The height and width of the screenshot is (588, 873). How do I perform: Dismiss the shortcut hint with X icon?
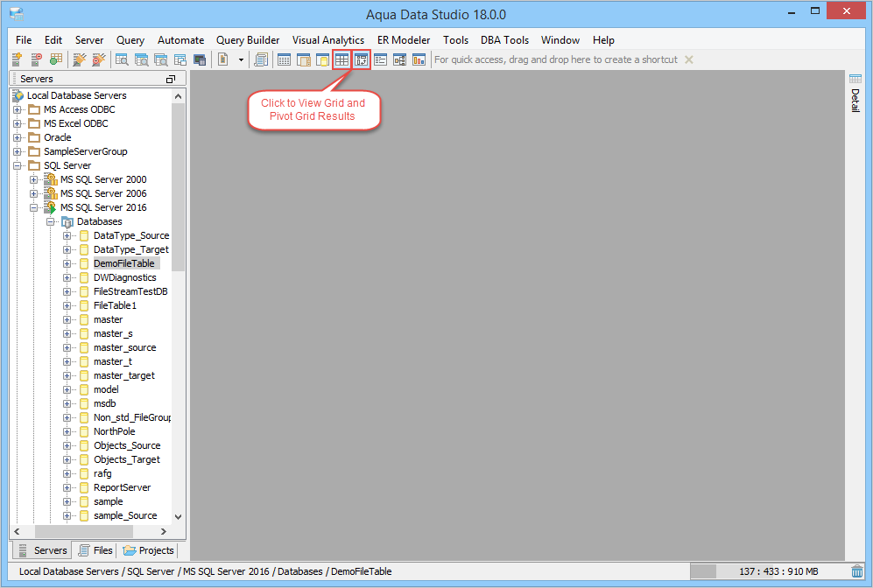[x=689, y=59]
